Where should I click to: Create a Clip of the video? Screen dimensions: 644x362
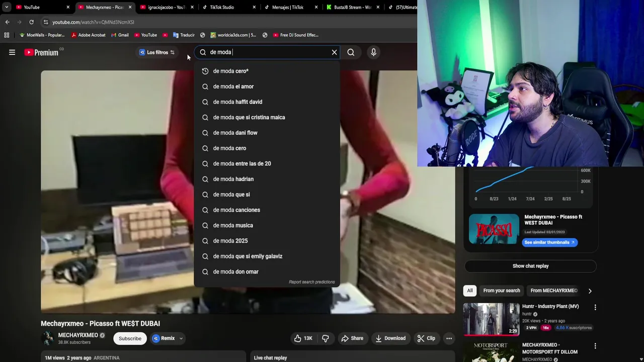pyautogui.click(x=426, y=338)
